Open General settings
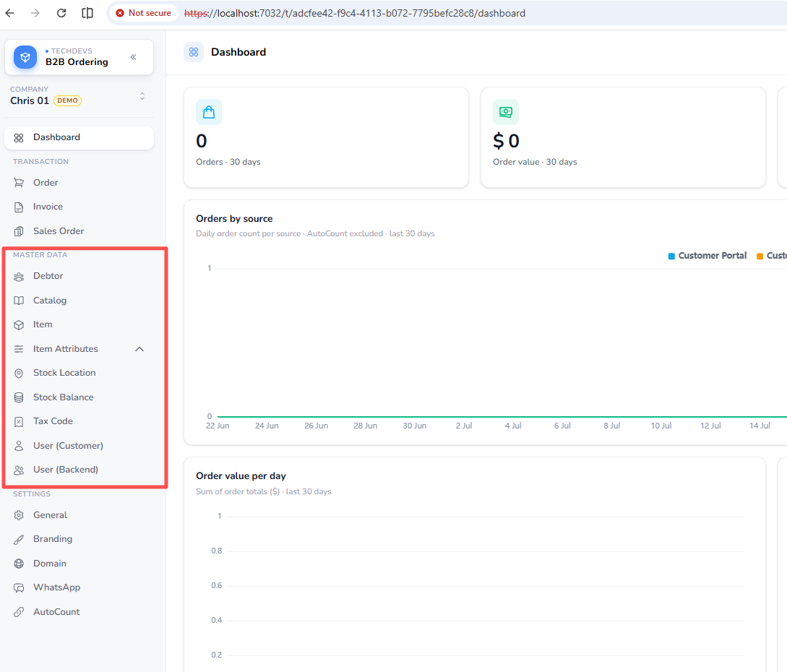The image size is (787, 672). point(79,515)
